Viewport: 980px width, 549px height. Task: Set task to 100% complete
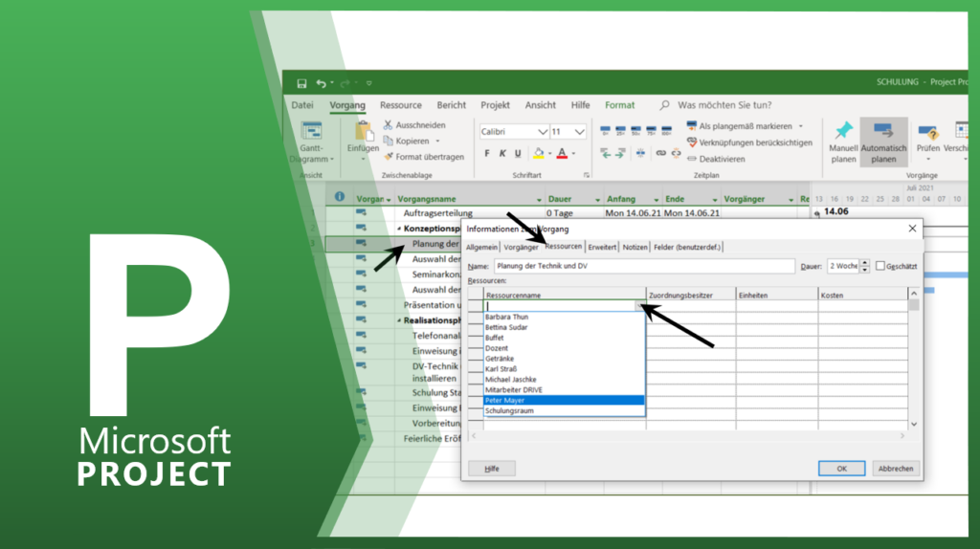[x=666, y=130]
